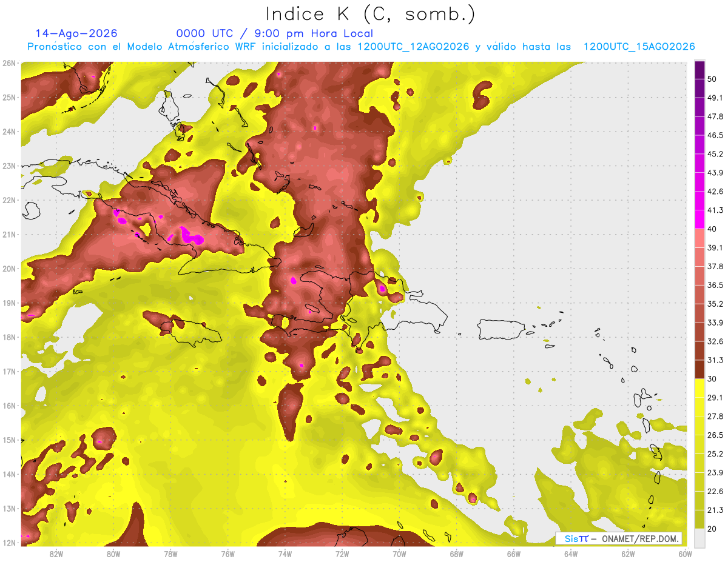Click the '21.3' colorbar label

(715, 510)
